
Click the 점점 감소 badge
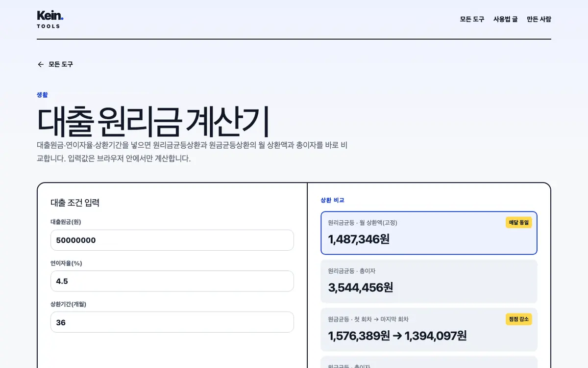[x=518, y=319]
